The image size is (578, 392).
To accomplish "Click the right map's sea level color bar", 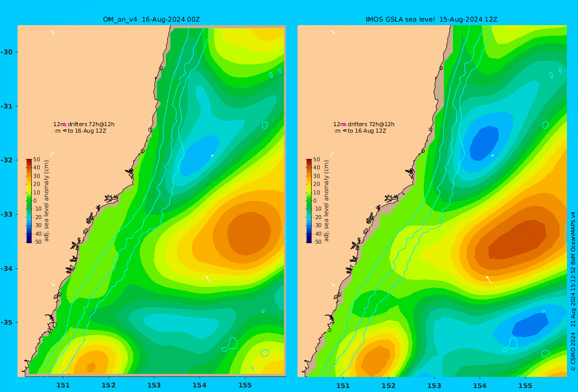I will coord(309,201).
